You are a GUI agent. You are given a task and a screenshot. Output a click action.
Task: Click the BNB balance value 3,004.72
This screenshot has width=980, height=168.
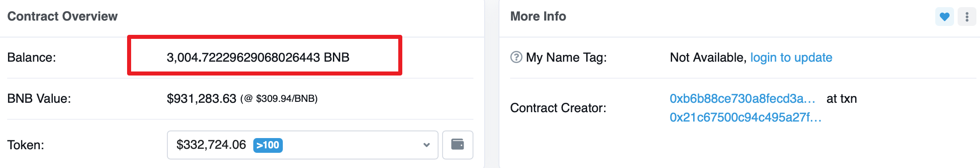258,57
